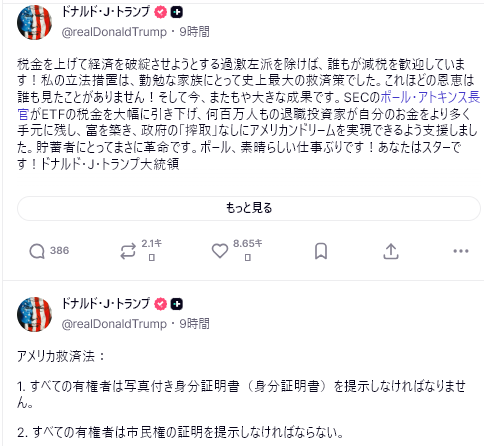Open the ポール・アトキンス長官 link
Viewport: 484px width, 446px height.
tap(430, 97)
